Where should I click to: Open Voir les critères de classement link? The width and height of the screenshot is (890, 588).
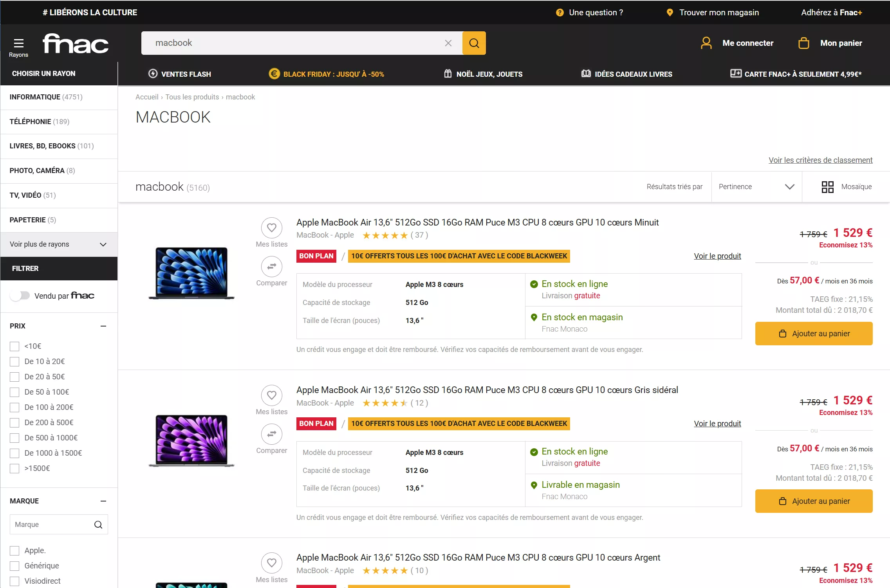coord(820,160)
